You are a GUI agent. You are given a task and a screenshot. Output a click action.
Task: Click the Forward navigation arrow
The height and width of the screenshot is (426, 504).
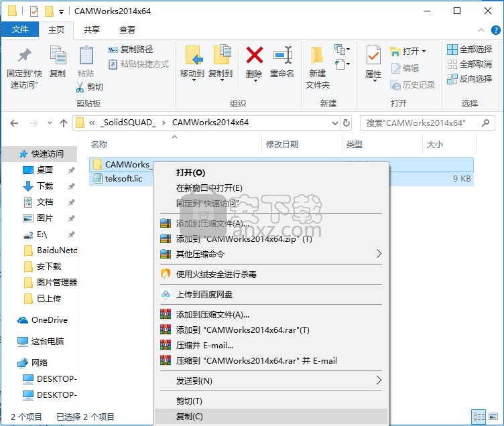(x=34, y=123)
